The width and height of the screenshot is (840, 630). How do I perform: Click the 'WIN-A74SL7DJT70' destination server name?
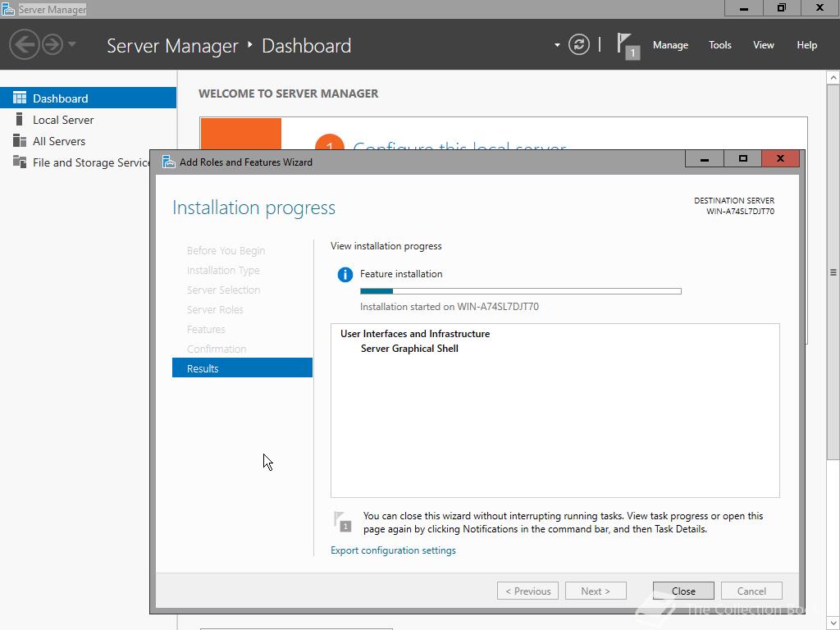(741, 212)
